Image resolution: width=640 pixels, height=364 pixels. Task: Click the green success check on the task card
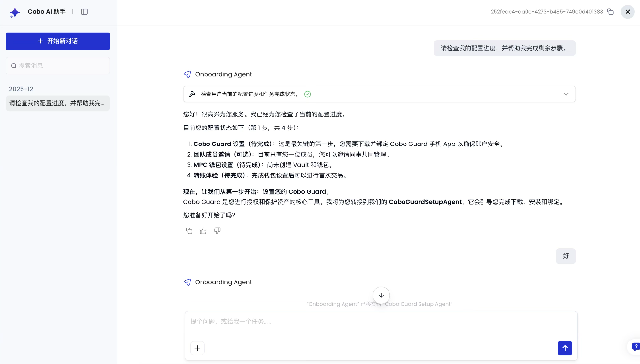tap(307, 94)
